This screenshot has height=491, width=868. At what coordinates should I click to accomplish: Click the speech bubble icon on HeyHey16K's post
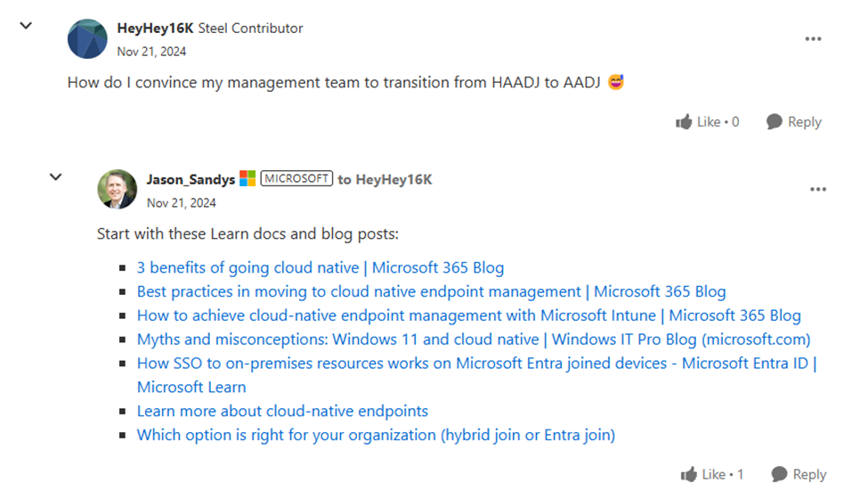(x=775, y=122)
